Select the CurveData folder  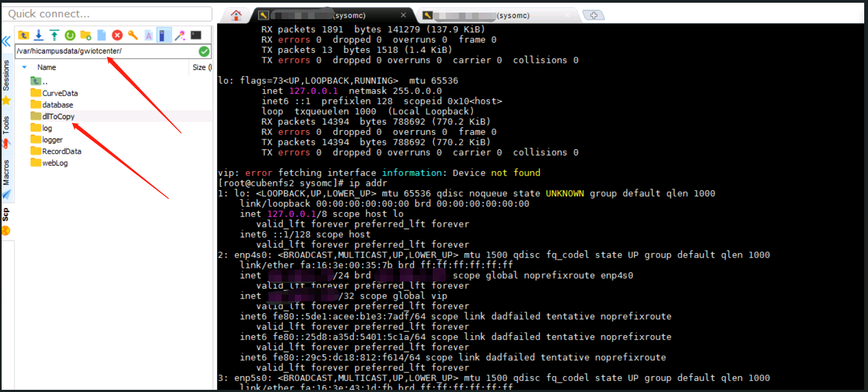54,93
